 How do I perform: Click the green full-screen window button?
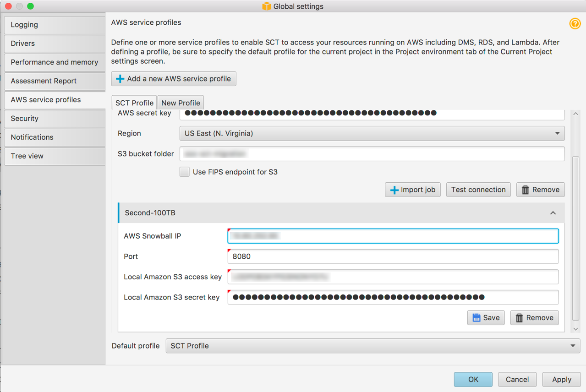coord(30,6)
